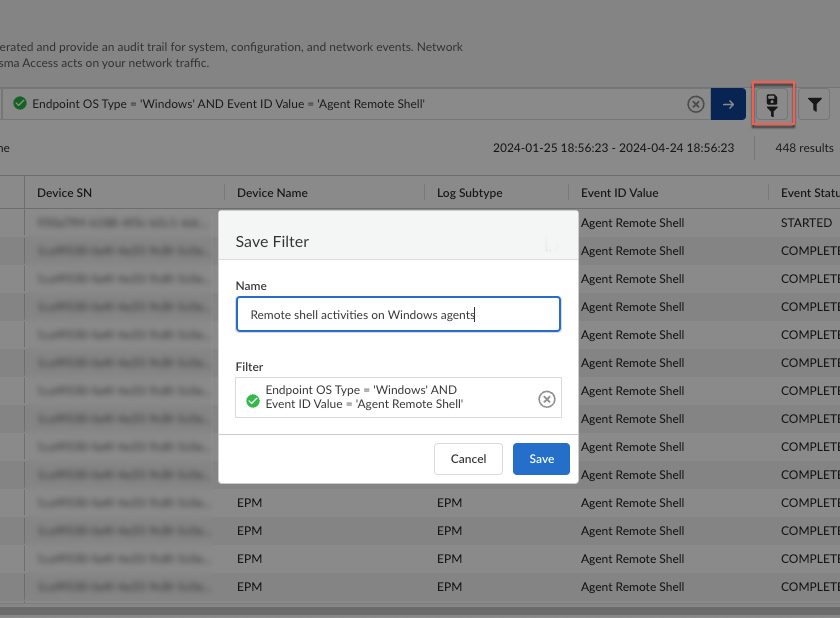Remove the filter expression in Save Filter dialog

[546, 399]
